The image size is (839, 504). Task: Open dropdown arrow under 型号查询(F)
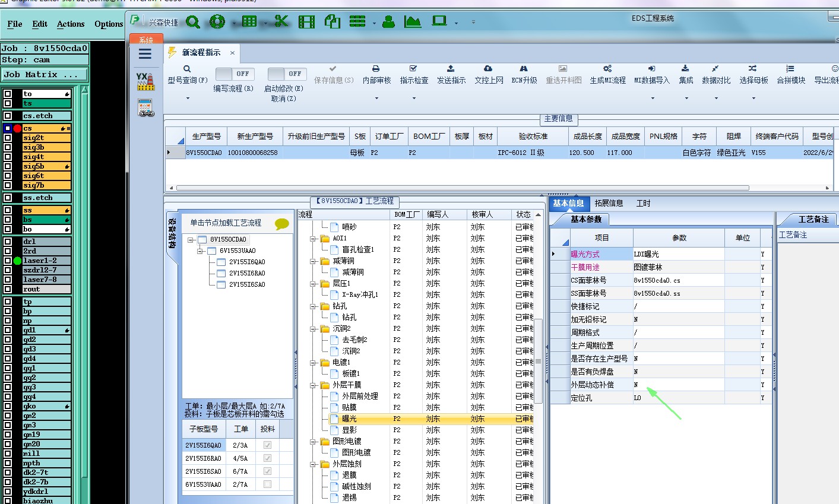(188, 99)
